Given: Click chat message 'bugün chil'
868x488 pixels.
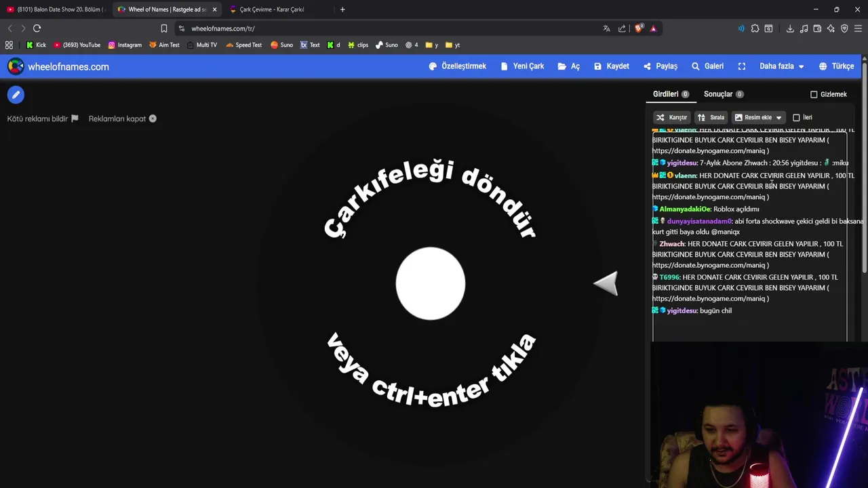Looking at the screenshot, I should (715, 310).
